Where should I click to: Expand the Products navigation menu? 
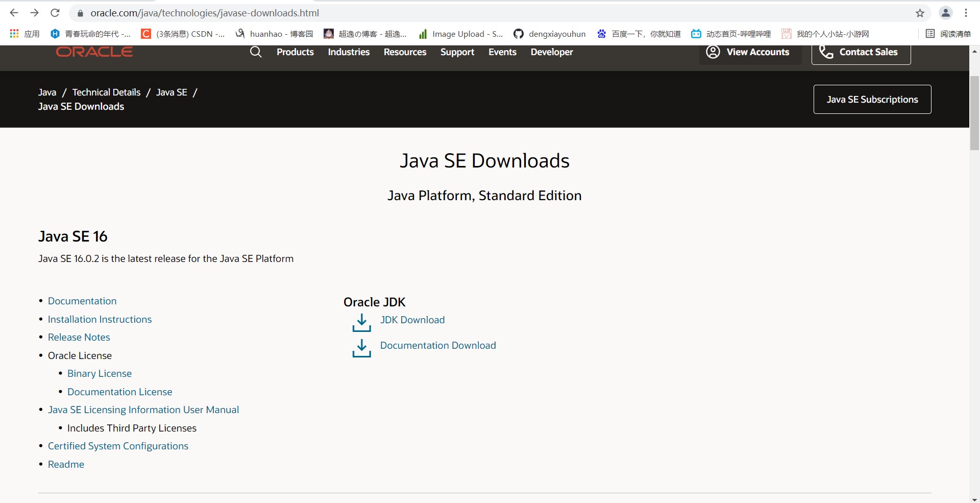pyautogui.click(x=295, y=52)
